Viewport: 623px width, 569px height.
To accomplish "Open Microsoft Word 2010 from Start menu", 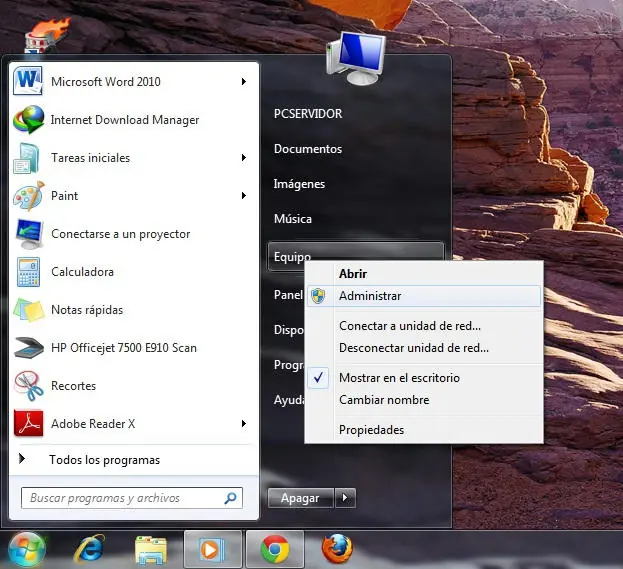I will [105, 82].
